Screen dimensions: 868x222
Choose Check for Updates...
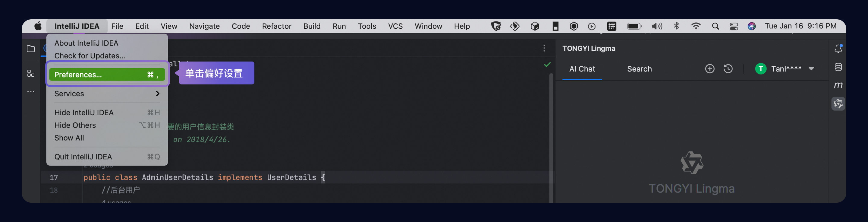pyautogui.click(x=107, y=56)
